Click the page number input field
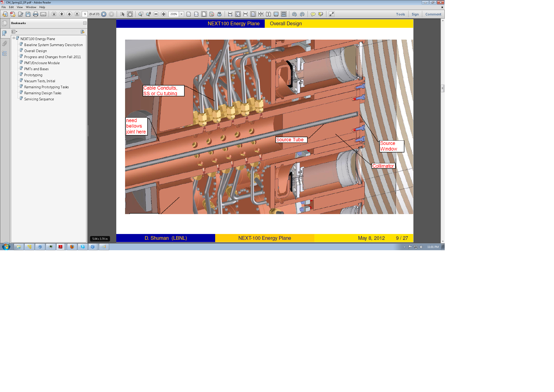 point(85,14)
